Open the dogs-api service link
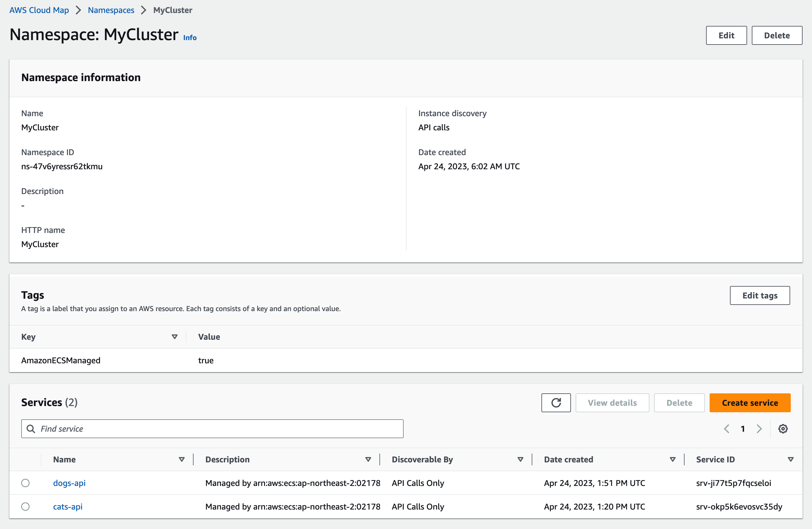 pyautogui.click(x=69, y=483)
